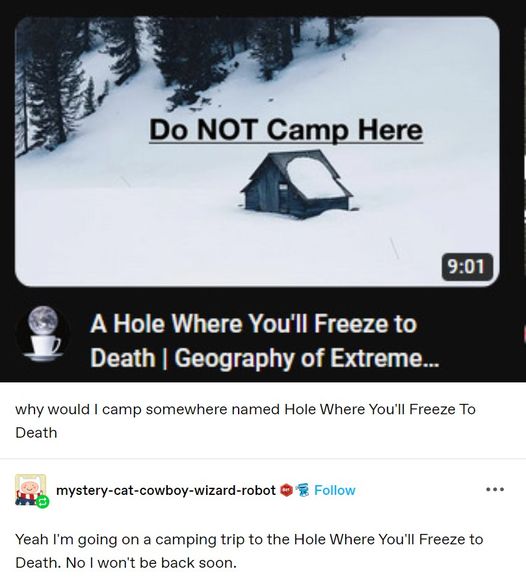Click the 9:01 video duration badge
Screen dimensions: 526x584
coord(467,266)
